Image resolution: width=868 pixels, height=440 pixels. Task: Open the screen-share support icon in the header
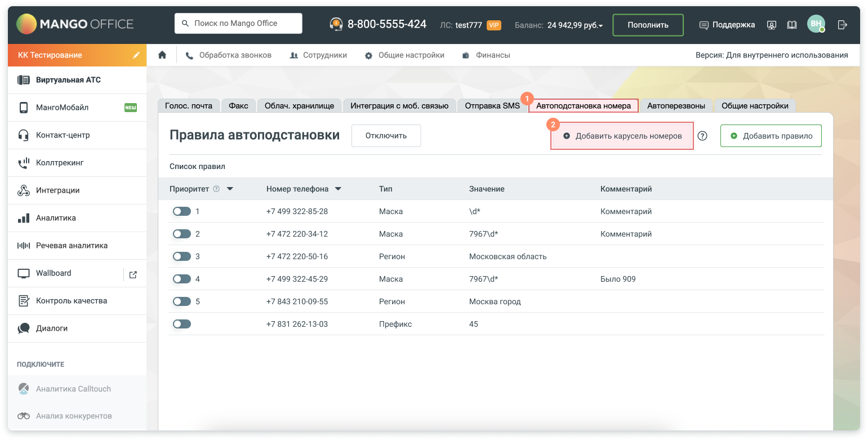pyautogui.click(x=772, y=25)
